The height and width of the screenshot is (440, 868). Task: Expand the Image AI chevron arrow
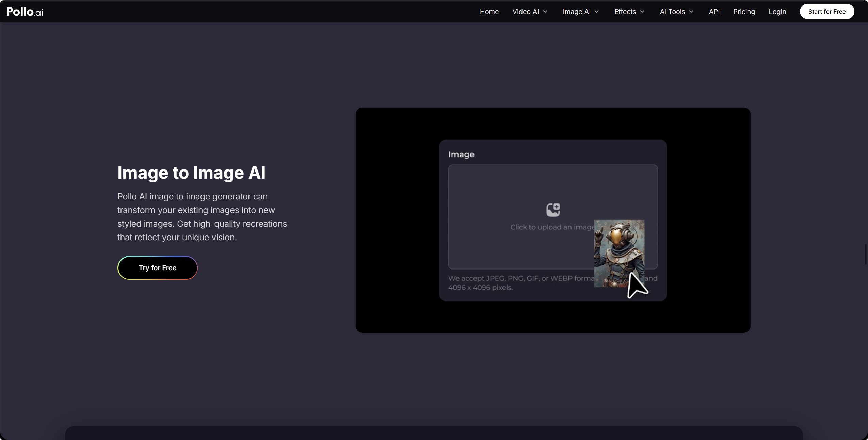[596, 12]
